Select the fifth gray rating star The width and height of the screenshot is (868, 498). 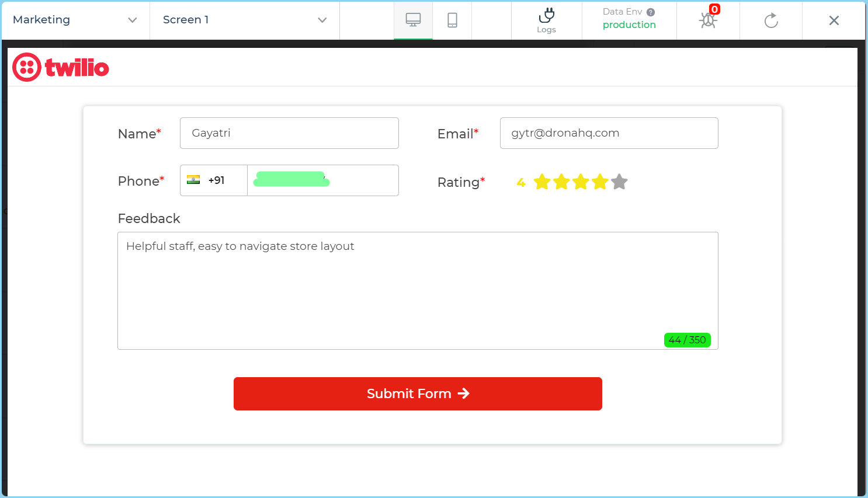point(619,182)
